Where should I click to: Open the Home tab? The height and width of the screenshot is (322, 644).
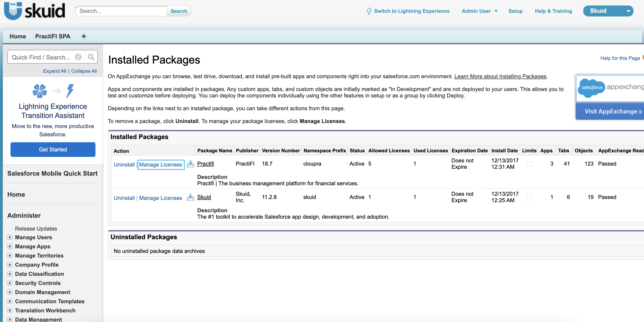[x=18, y=36]
